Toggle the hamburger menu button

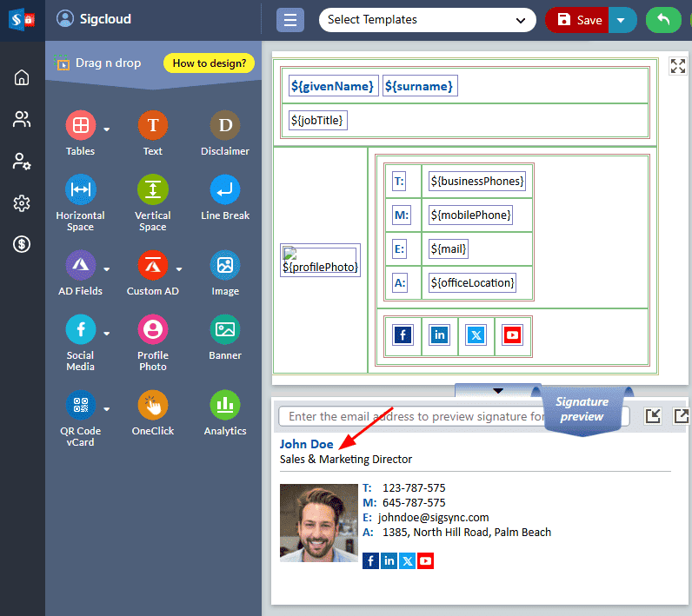(290, 20)
